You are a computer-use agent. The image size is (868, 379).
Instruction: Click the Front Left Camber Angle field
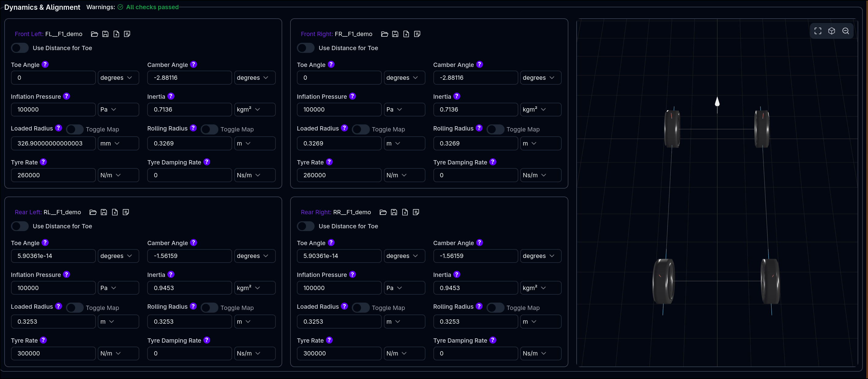coord(189,78)
